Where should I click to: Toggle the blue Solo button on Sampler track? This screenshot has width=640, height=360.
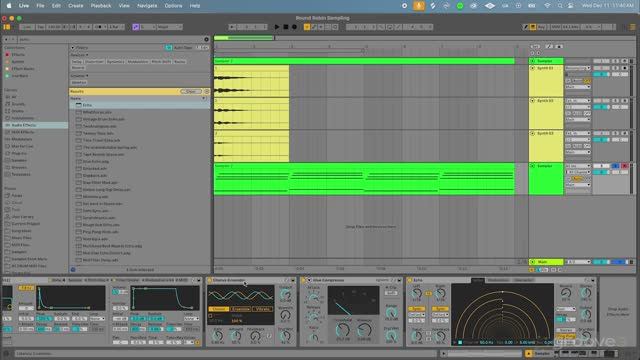[616, 166]
